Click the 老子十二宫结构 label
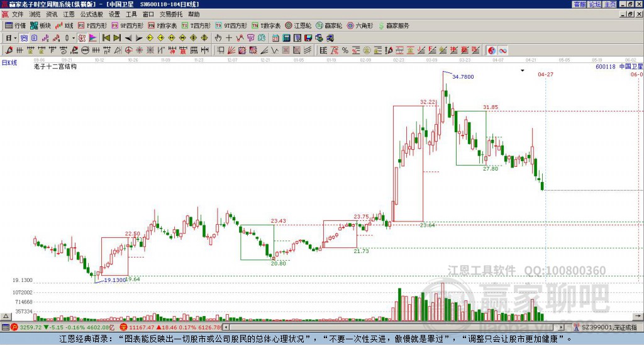Viewport: 644px width, 345px height. (55, 66)
